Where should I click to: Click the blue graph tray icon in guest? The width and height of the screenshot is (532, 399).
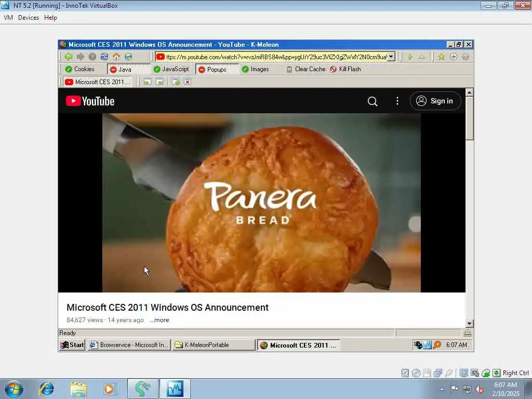[x=428, y=345]
